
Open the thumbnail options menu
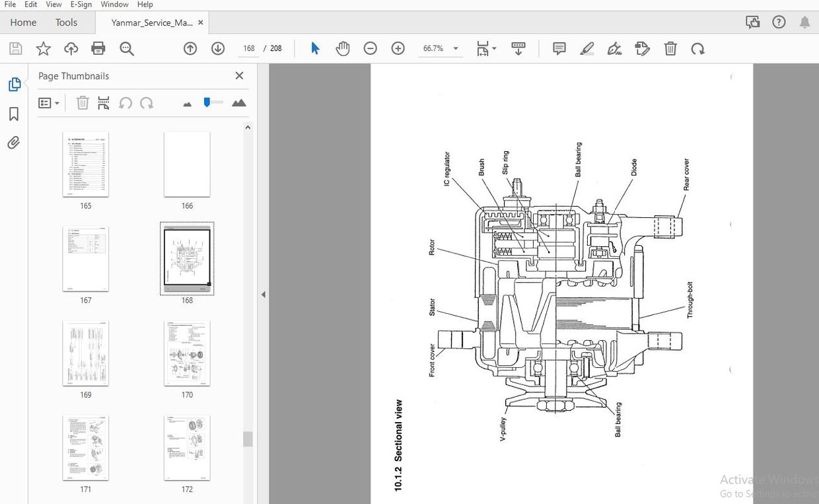(49, 102)
